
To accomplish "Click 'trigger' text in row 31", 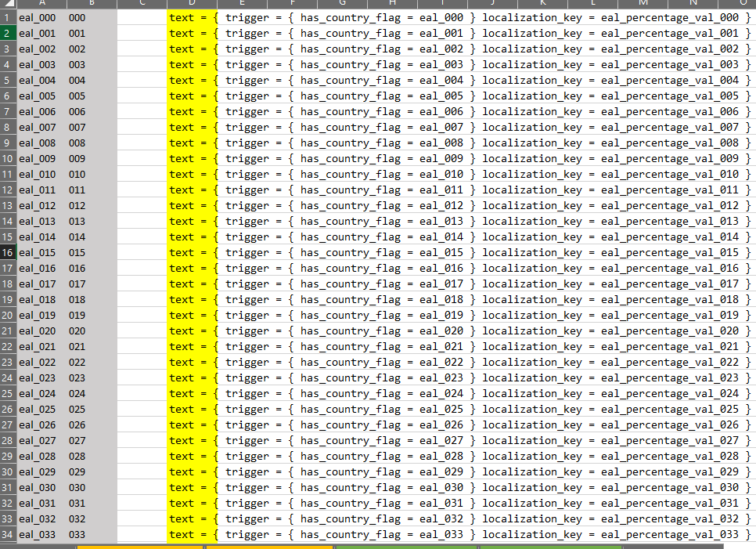I will pyautogui.click(x=247, y=488).
